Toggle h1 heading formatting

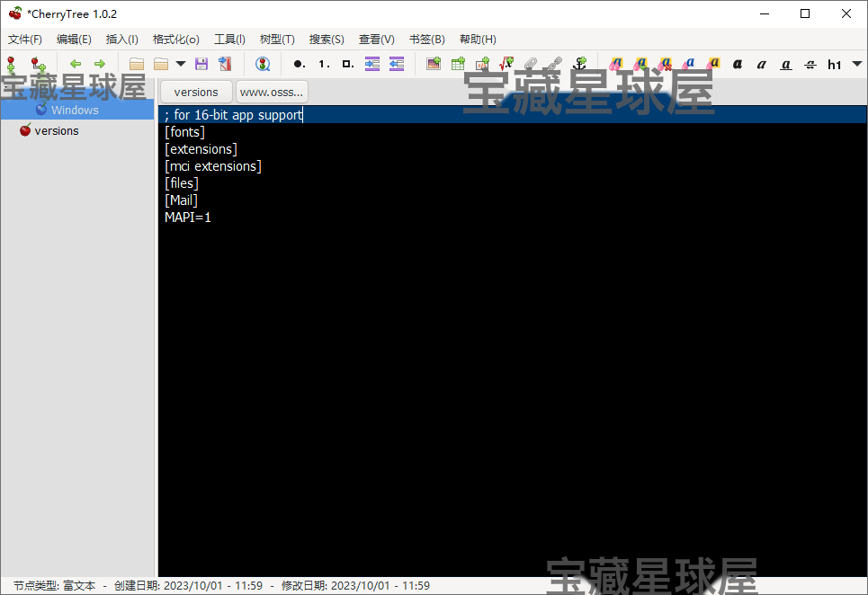pos(835,65)
